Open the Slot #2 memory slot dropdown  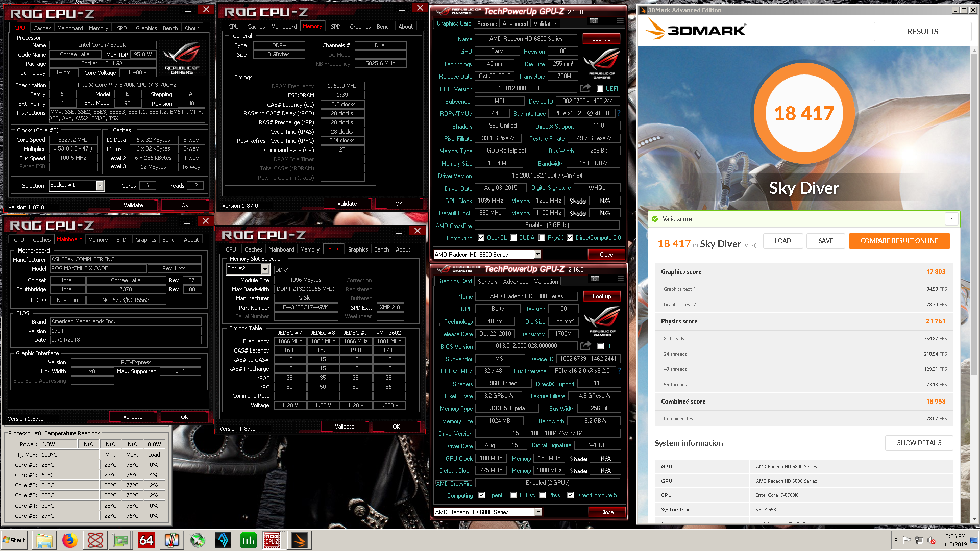click(265, 269)
